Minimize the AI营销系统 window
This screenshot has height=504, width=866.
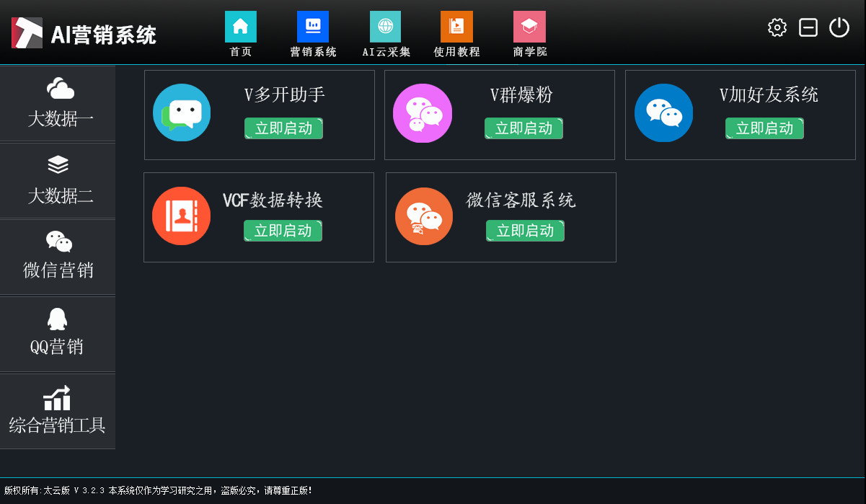point(808,28)
